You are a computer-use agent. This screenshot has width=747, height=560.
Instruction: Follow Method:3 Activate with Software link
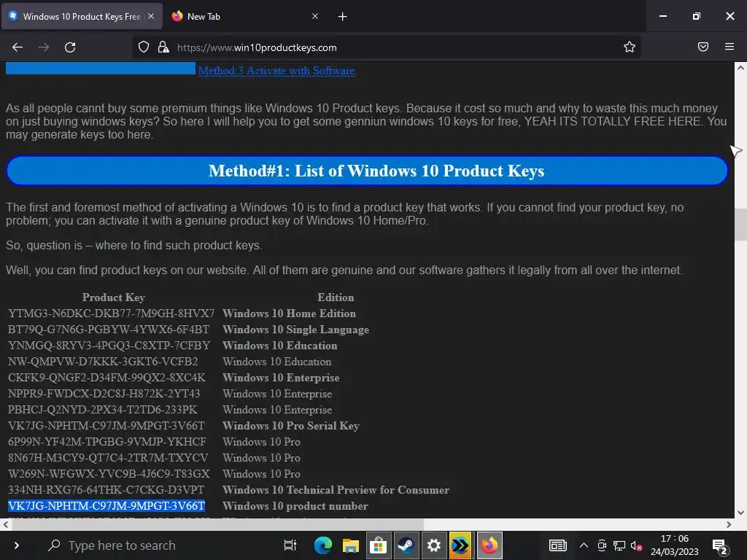pyautogui.click(x=276, y=71)
